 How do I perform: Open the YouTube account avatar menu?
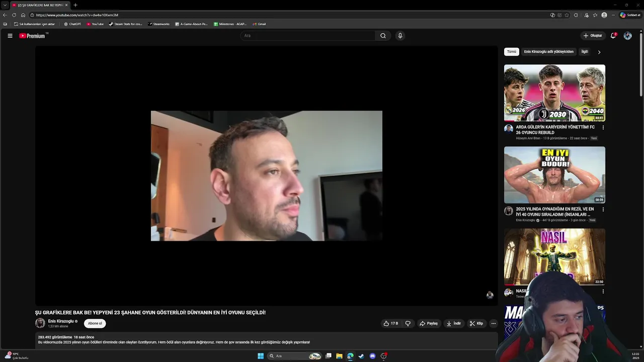point(627,36)
